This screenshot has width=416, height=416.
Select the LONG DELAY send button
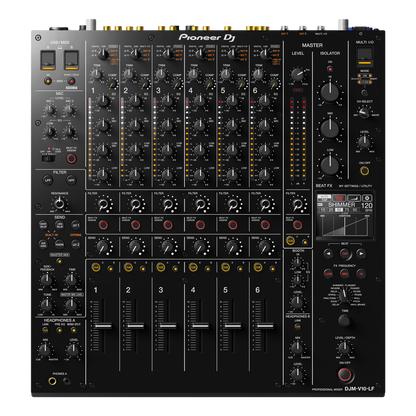[60, 225]
